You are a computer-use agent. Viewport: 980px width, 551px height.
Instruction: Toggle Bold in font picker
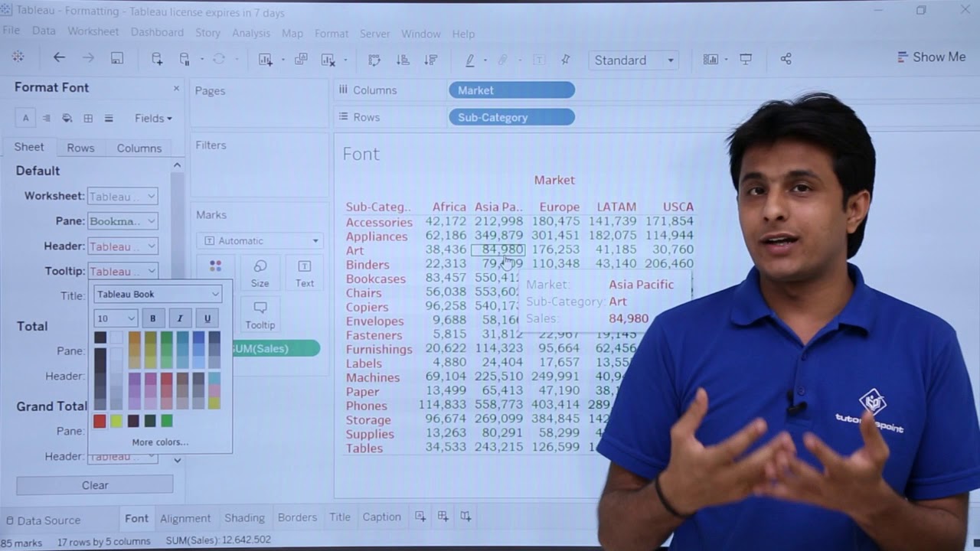(x=152, y=318)
